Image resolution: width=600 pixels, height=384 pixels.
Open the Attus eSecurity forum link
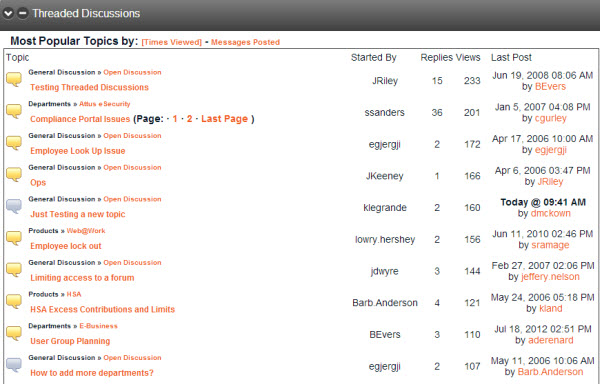[104, 104]
